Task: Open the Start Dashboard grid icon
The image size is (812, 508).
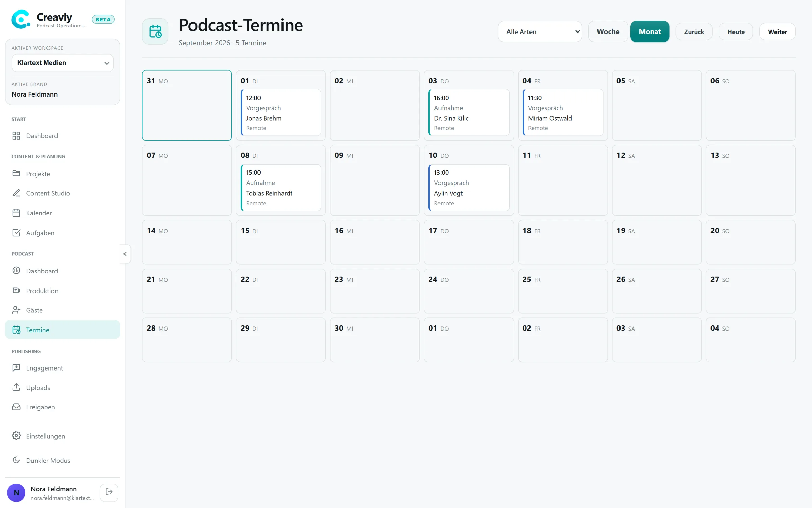Action: 16,136
